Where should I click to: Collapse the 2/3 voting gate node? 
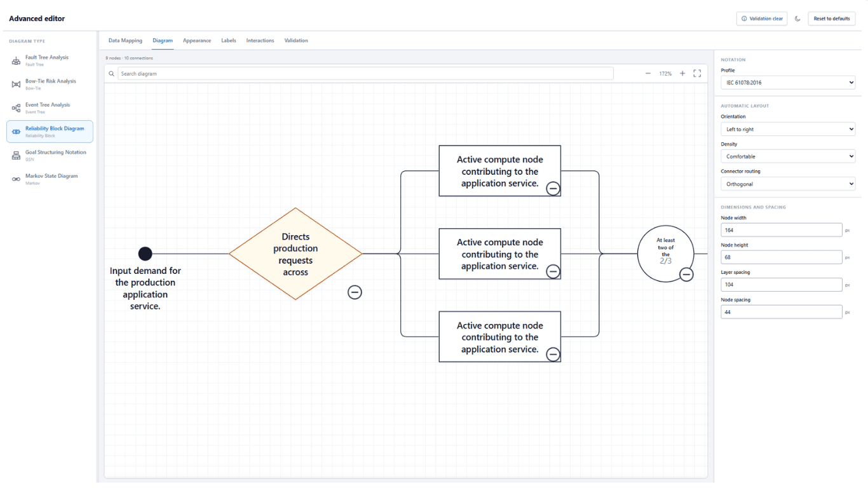(x=686, y=274)
